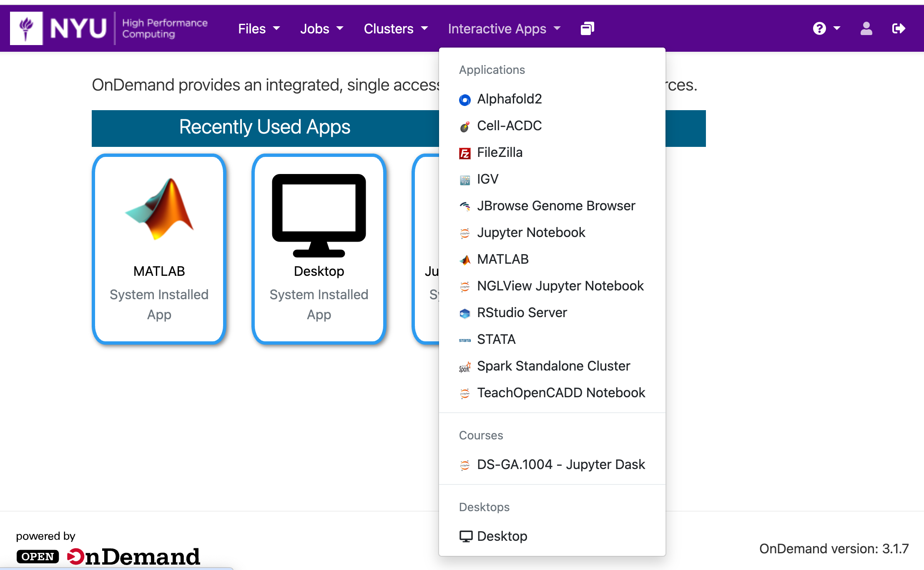Click the NYU torch logo
The image size is (924, 570).
point(26,28)
